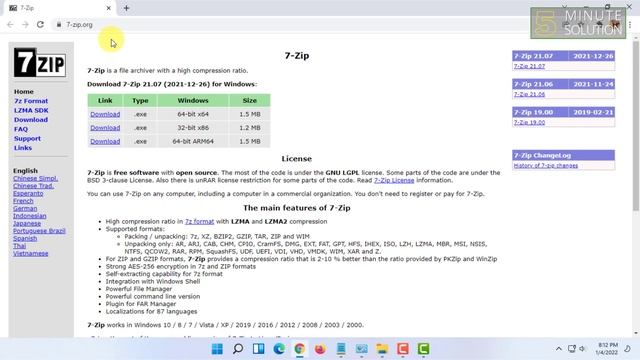640x360 pixels.
Task: Go to LZMA SDK page
Action: click(x=31, y=110)
